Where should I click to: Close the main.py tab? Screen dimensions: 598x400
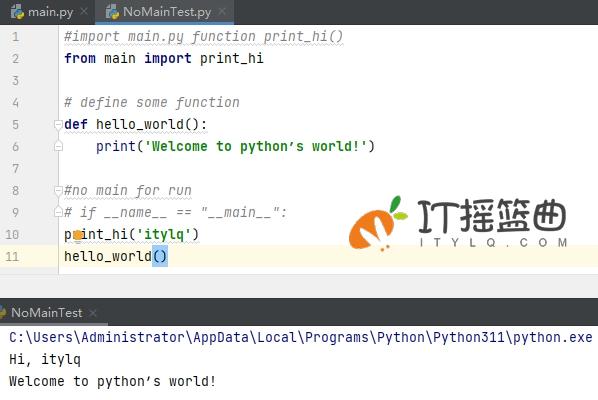pyautogui.click(x=84, y=12)
